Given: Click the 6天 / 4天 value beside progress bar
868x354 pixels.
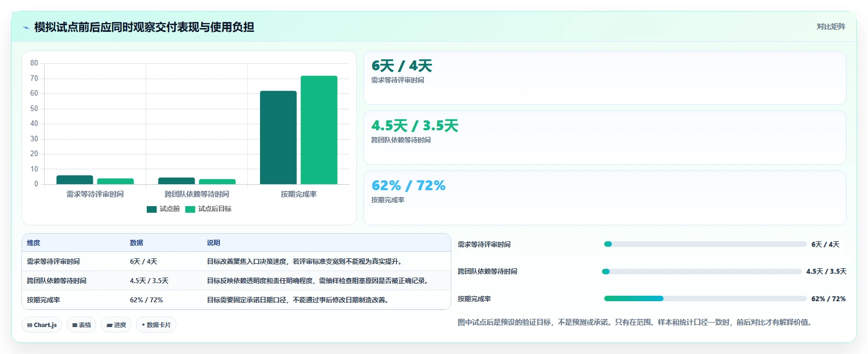Looking at the screenshot, I should [826, 245].
